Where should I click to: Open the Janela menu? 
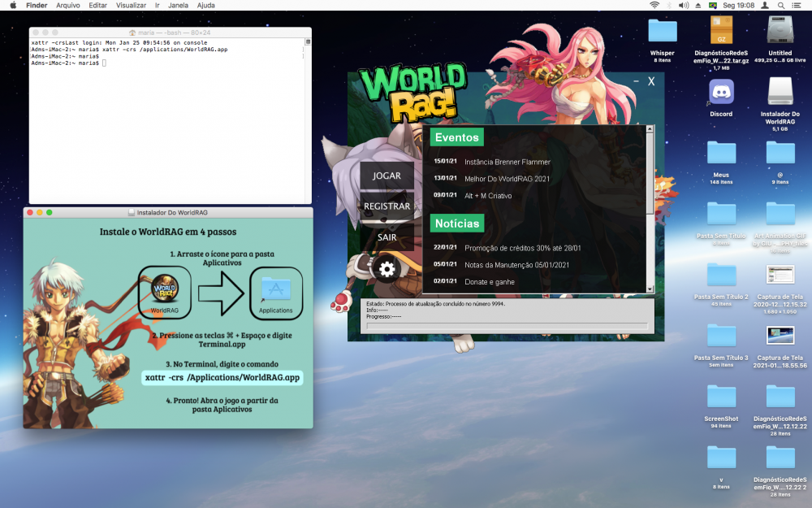pos(178,5)
